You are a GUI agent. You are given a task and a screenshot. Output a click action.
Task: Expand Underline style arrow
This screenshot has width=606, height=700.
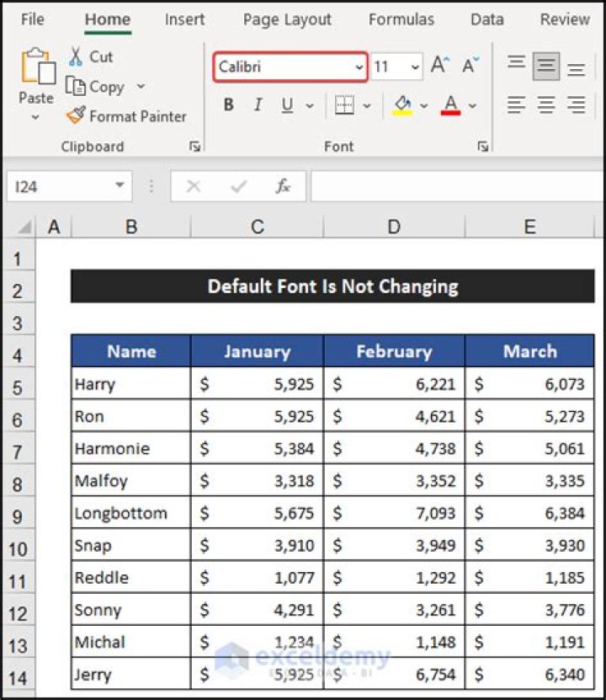point(310,106)
